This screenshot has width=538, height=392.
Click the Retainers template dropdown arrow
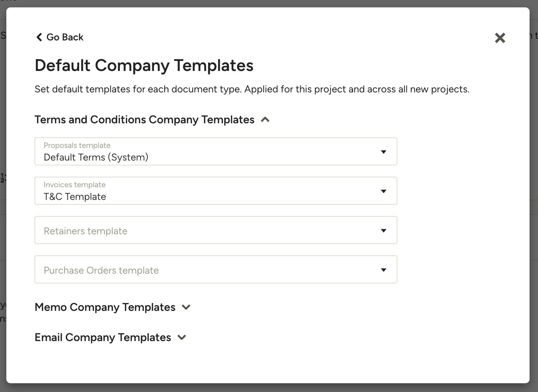coord(384,230)
